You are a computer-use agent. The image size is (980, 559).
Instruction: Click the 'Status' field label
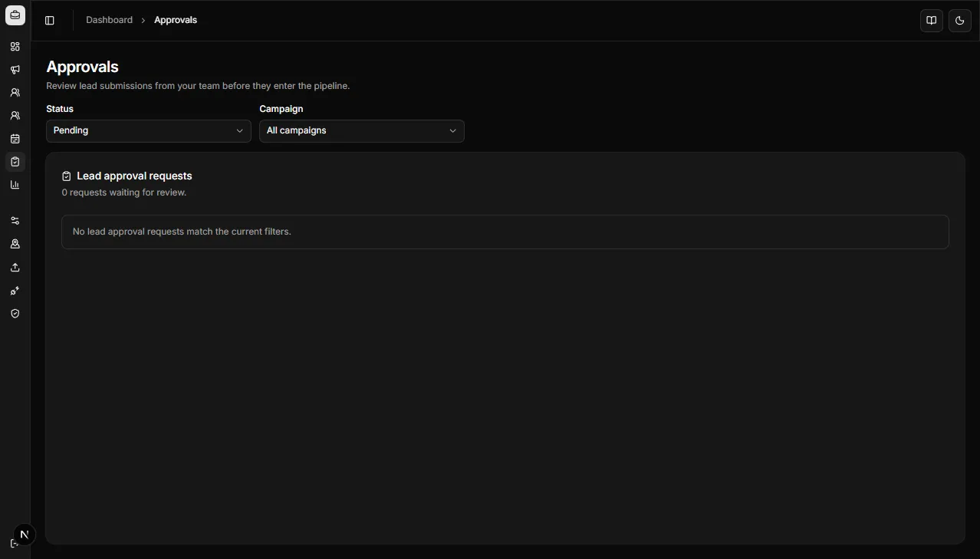(60, 109)
